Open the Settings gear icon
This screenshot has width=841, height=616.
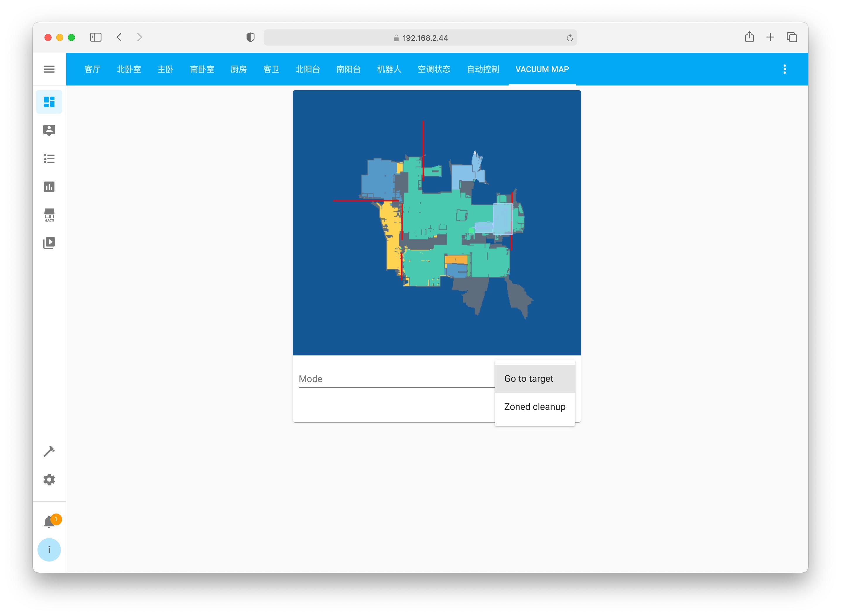[x=49, y=480]
